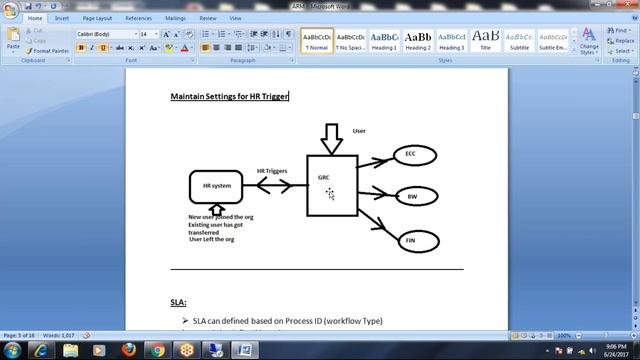Click the Undo icon in Quick Access Toolbar
The width and height of the screenshot is (640, 360).
pyautogui.click(x=39, y=6)
